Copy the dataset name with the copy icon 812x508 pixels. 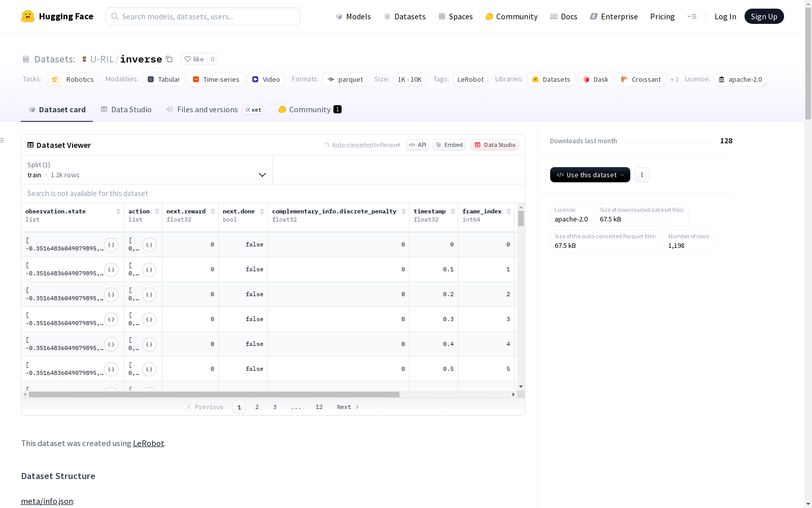pyautogui.click(x=170, y=59)
